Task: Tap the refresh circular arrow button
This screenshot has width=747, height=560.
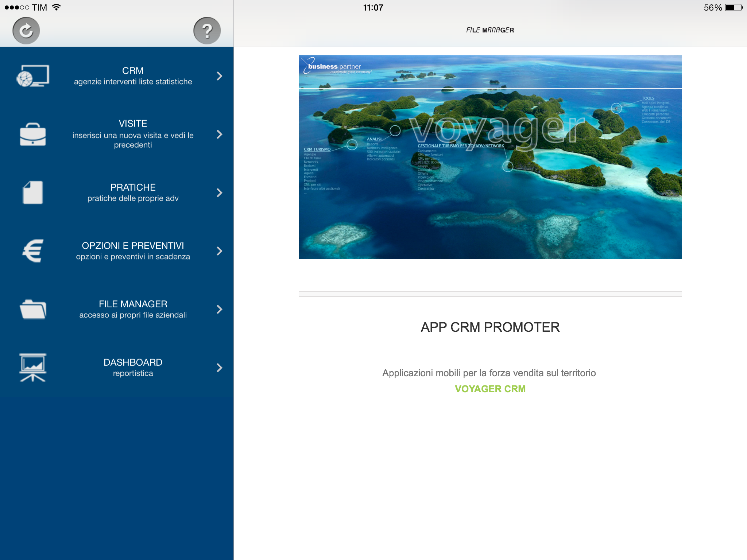Action: (26, 31)
